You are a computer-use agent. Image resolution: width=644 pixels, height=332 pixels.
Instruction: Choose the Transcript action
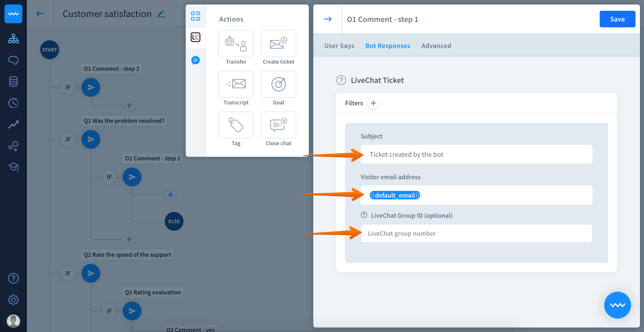(x=236, y=84)
